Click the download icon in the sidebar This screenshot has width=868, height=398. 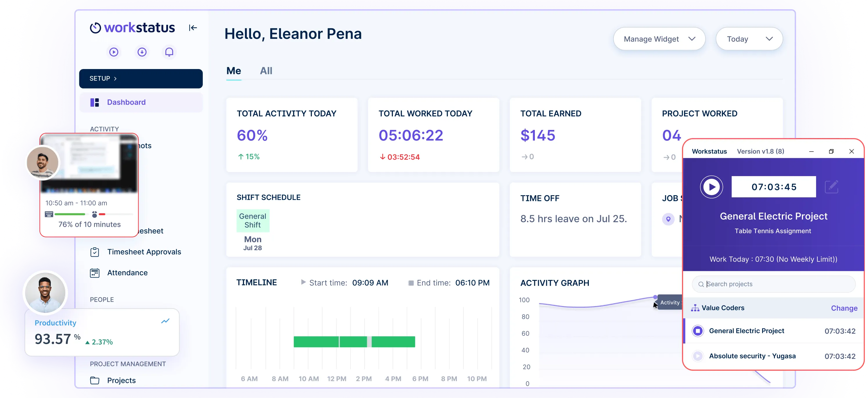(x=142, y=52)
